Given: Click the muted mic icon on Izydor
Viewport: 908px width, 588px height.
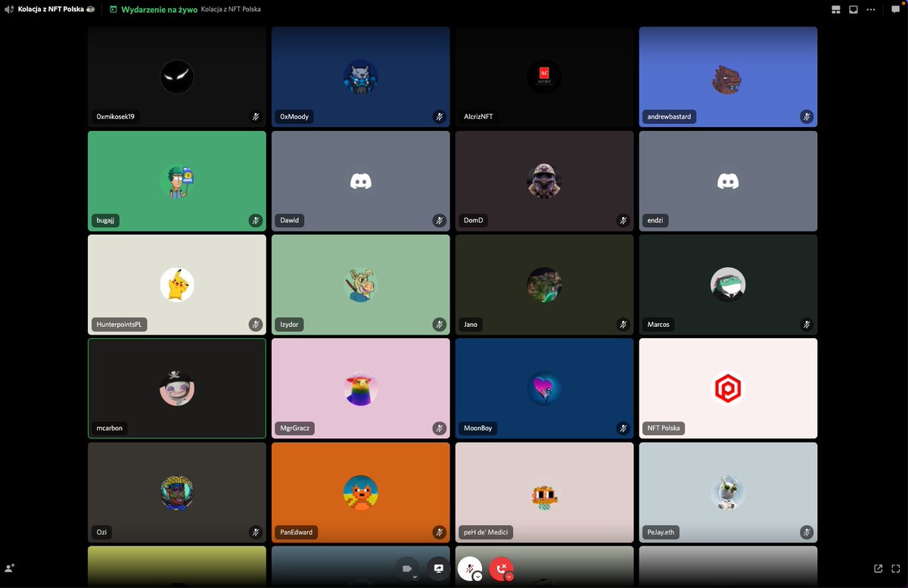Looking at the screenshot, I should point(440,324).
